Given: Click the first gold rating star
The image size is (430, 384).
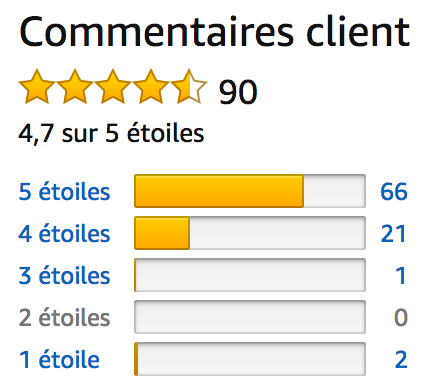Looking at the screenshot, I should [x=37, y=87].
